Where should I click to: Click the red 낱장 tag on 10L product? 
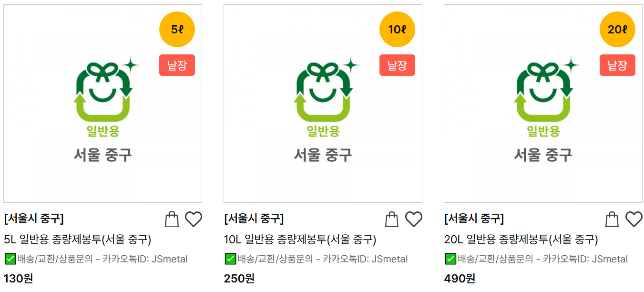tap(397, 65)
